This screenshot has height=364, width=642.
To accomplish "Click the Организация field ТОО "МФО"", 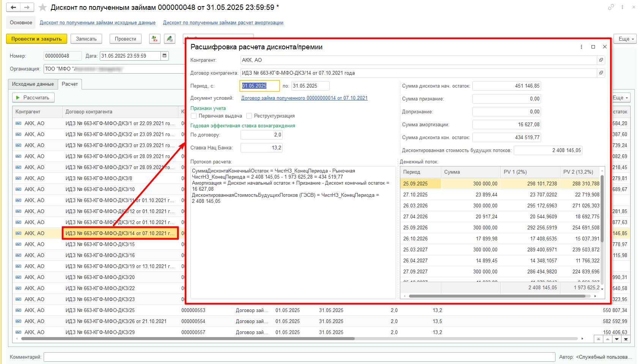I will [x=114, y=69].
